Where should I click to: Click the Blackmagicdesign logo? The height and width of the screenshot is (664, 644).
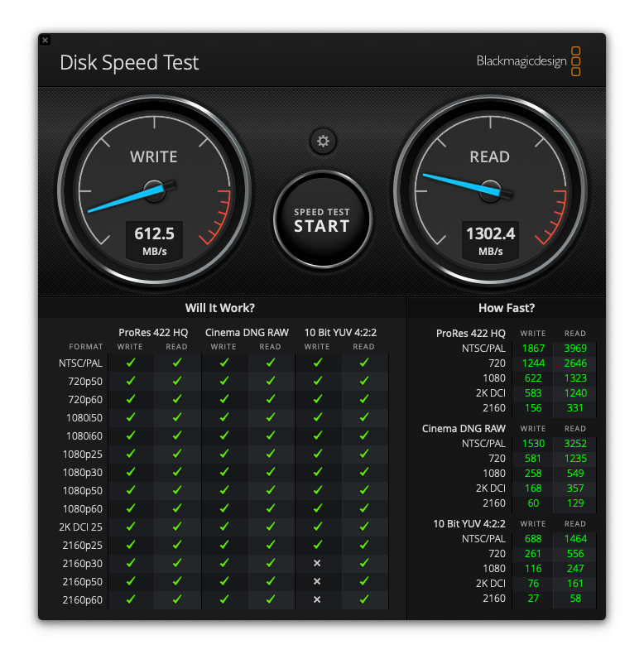click(528, 61)
